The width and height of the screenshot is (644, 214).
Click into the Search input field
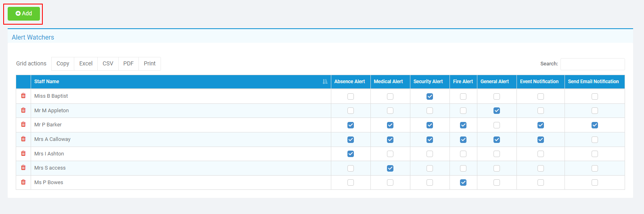pyautogui.click(x=592, y=64)
